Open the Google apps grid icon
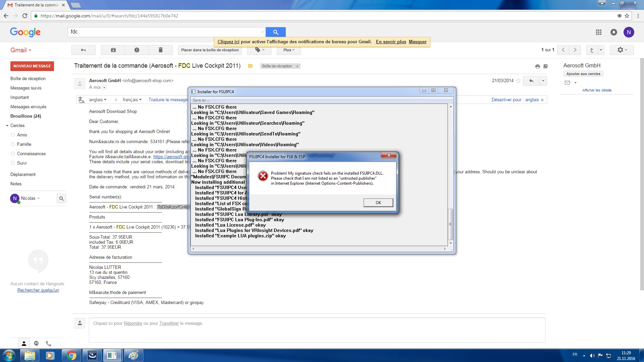Screen dimensions: 644x362 (599, 32)
